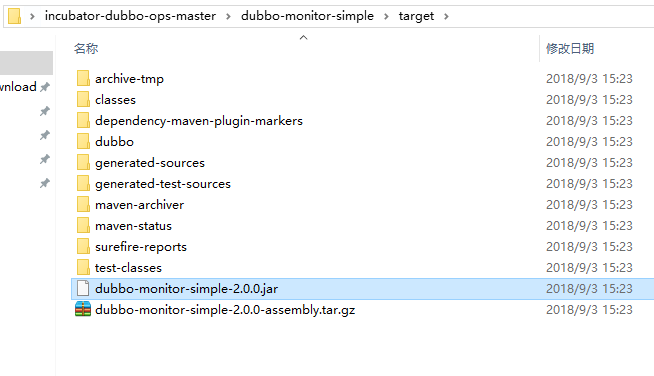Go to incubator-dubbo-ops-master in breadcrumb
654x376 pixels.
click(x=130, y=16)
